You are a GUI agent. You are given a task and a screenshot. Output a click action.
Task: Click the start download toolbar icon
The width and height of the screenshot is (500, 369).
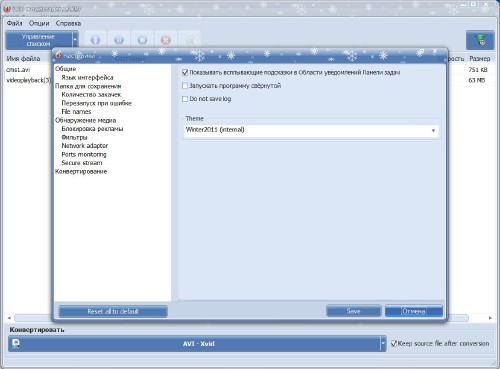(95, 40)
